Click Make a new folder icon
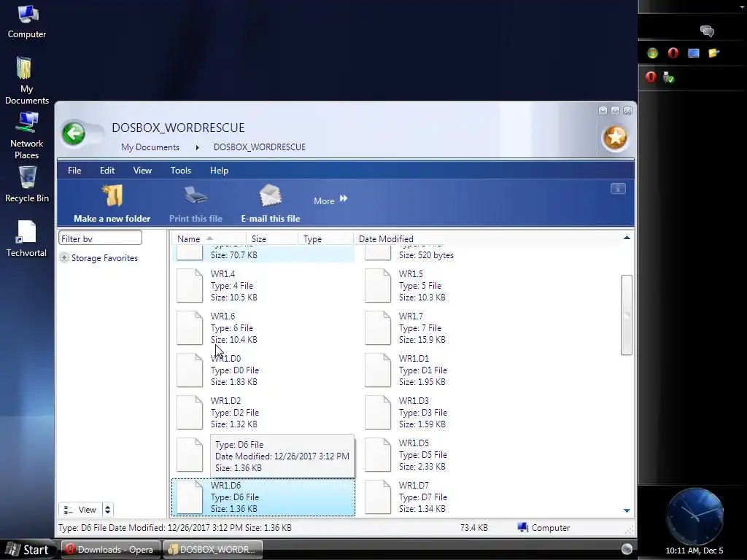 point(112,195)
